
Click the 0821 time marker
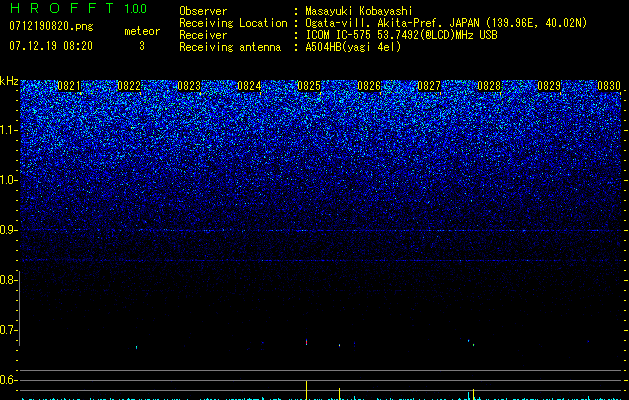tap(69, 86)
